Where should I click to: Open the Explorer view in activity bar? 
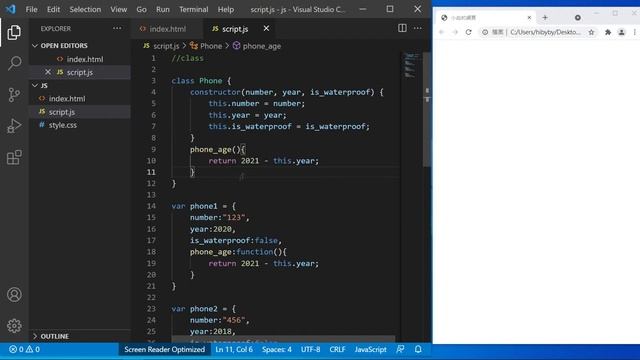coord(14,33)
